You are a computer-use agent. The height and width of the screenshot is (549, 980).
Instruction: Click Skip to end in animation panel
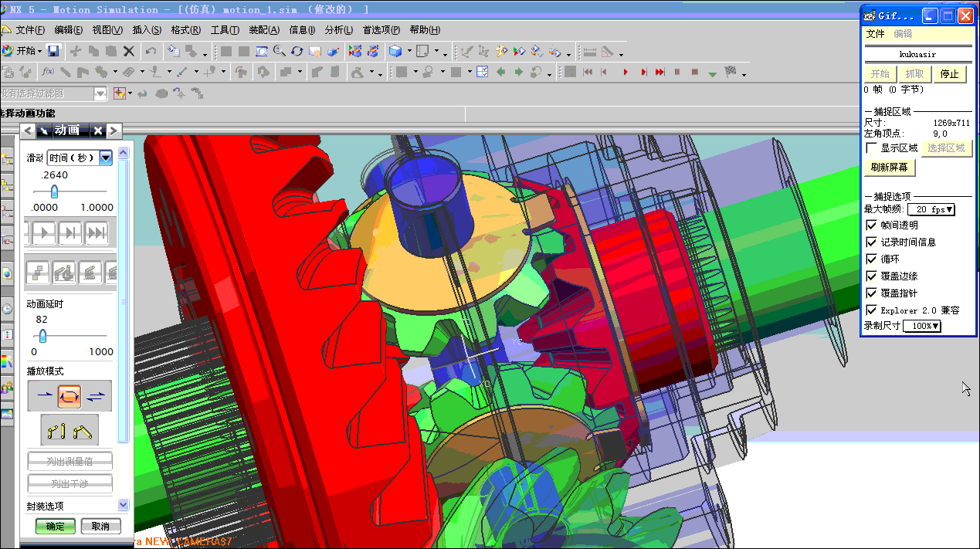click(97, 232)
